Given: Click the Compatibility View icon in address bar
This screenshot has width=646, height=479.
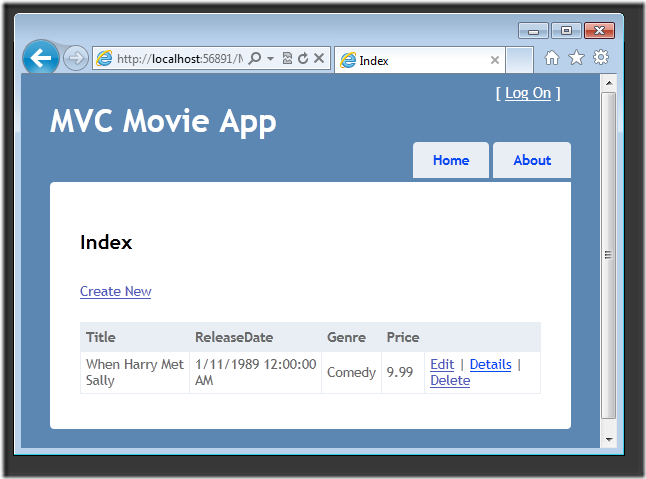Looking at the screenshot, I should point(287,59).
